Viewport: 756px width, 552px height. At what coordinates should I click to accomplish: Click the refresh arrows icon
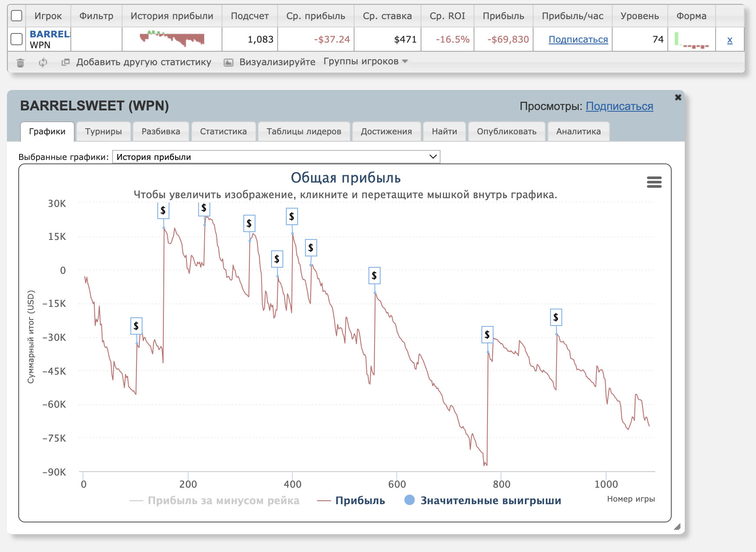(43, 63)
